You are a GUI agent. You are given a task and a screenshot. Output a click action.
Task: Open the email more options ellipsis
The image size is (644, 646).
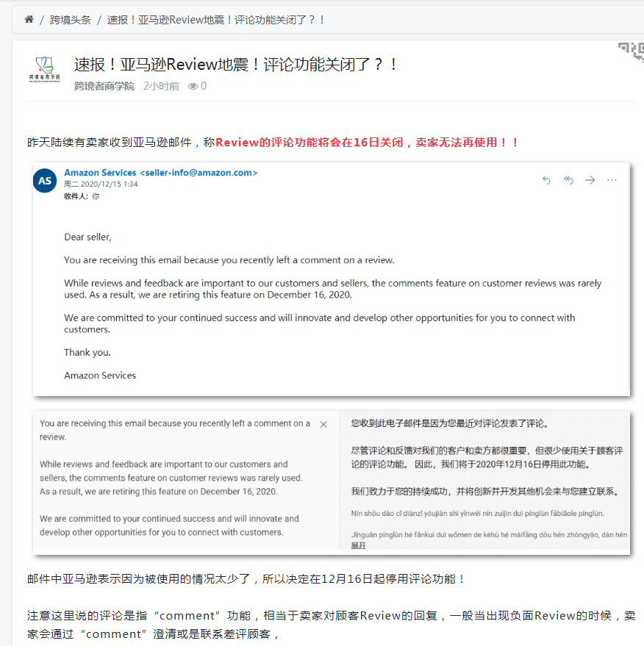(x=612, y=180)
